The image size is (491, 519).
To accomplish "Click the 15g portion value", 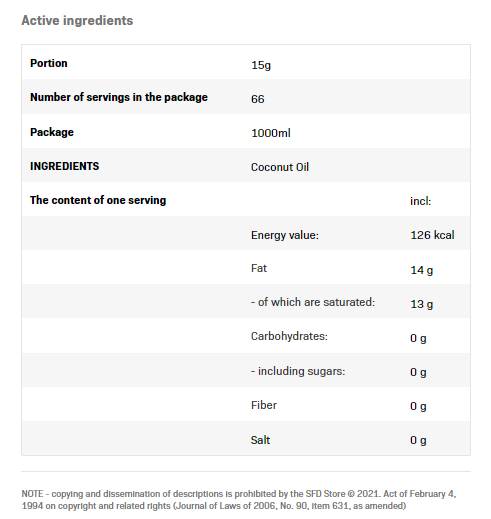I will (x=261, y=65).
